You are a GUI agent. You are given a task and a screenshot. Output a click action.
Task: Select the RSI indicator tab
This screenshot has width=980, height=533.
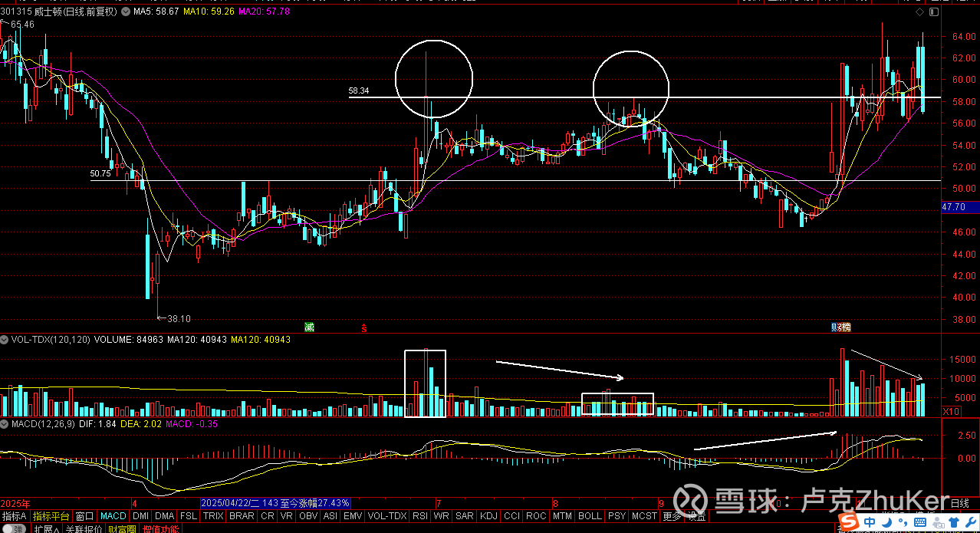point(419,516)
